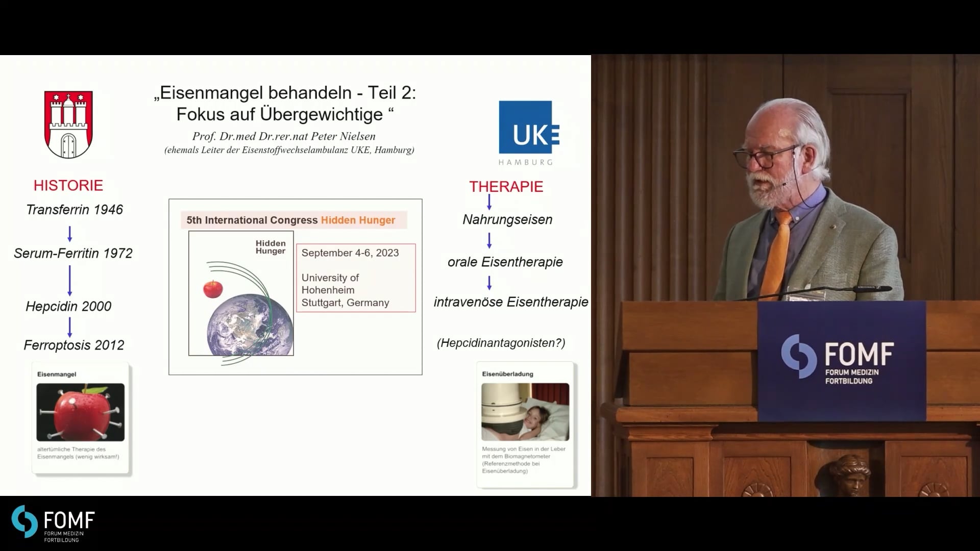Click 'altertümliche Therapie des Eisenmangels' caption
Image resolution: width=980 pixels, height=551 pixels.
pyautogui.click(x=78, y=453)
